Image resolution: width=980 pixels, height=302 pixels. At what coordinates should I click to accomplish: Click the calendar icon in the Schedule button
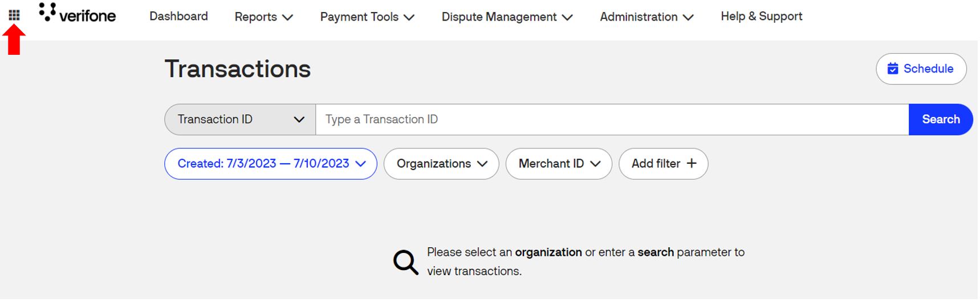click(x=893, y=69)
